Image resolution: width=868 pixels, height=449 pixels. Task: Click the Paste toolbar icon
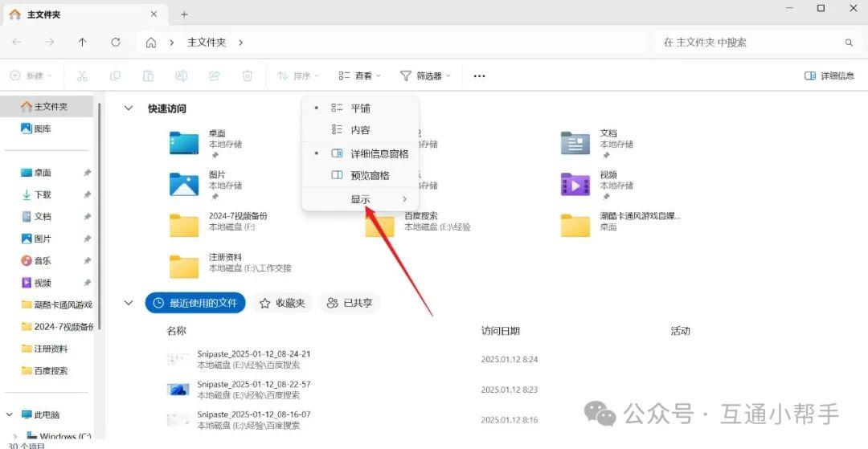149,76
